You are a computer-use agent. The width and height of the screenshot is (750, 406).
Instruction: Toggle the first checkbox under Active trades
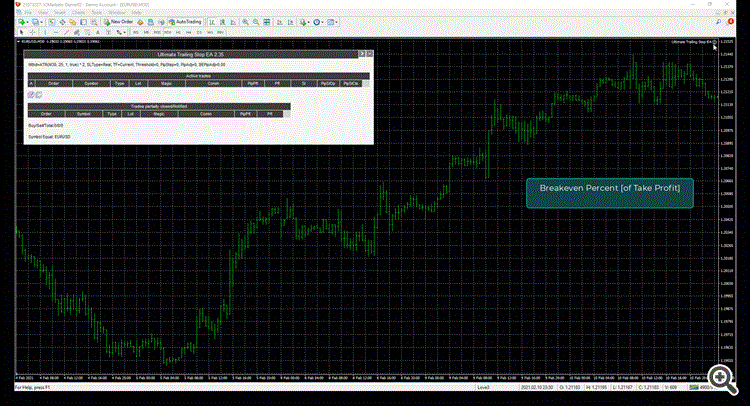(31, 95)
